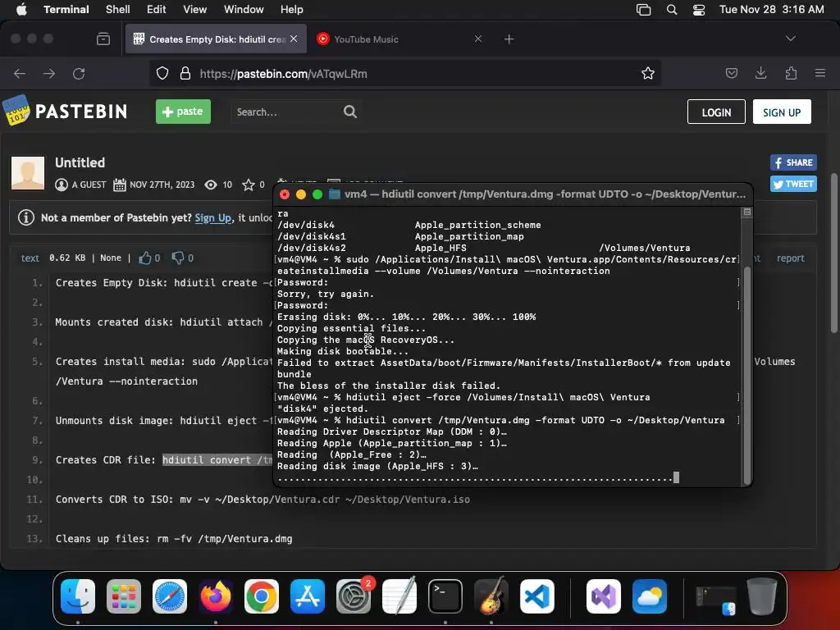Open the Shell menu

[x=117, y=9]
